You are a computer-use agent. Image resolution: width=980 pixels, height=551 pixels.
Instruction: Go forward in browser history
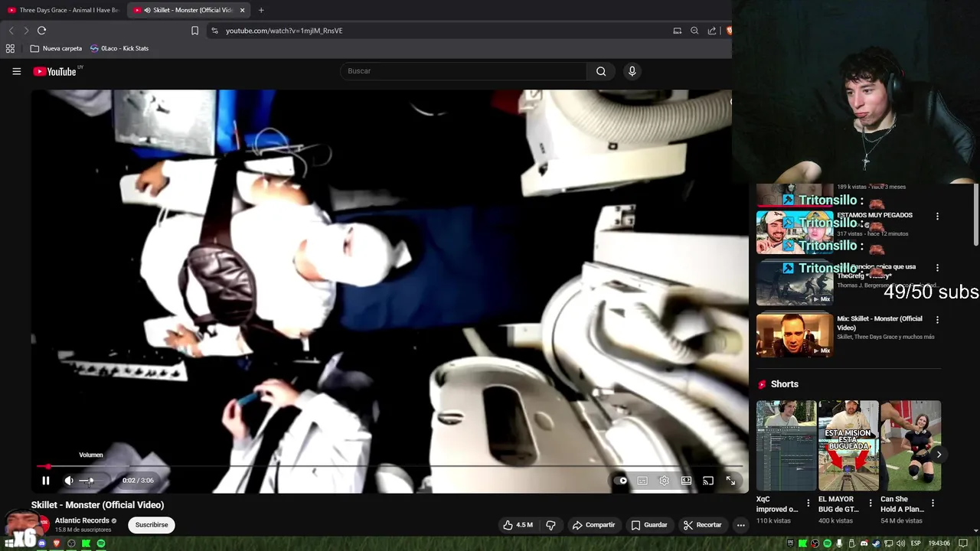click(x=26, y=31)
